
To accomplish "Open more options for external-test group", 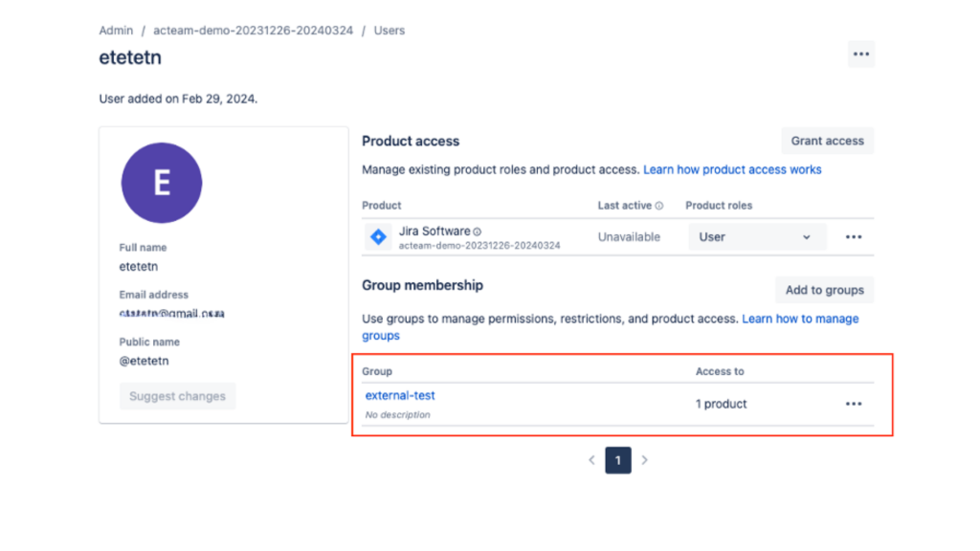I will tap(854, 404).
